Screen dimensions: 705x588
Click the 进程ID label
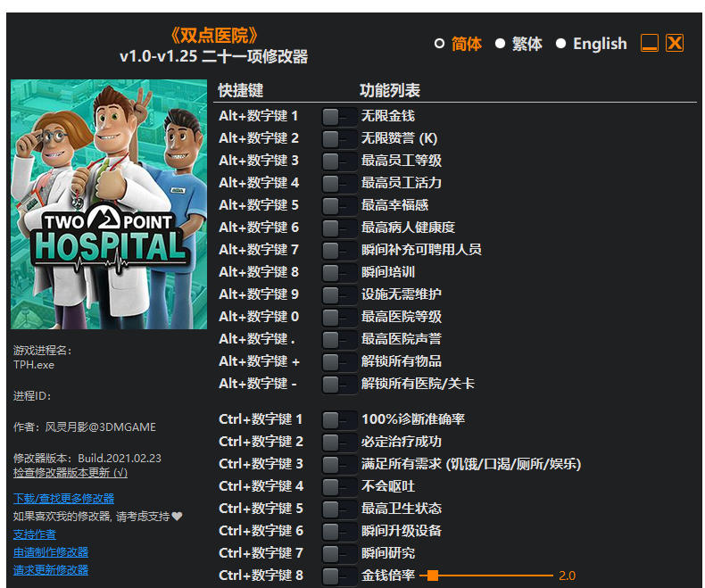[x=32, y=396]
